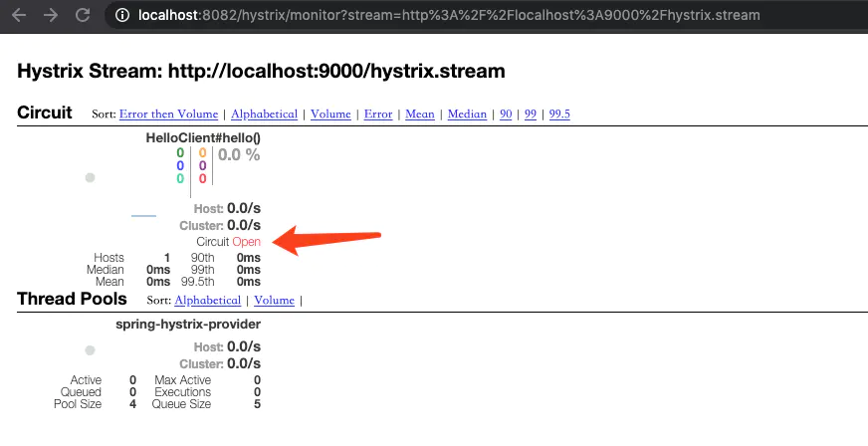Click the circuit Host rate 0.0/s

(x=244, y=209)
